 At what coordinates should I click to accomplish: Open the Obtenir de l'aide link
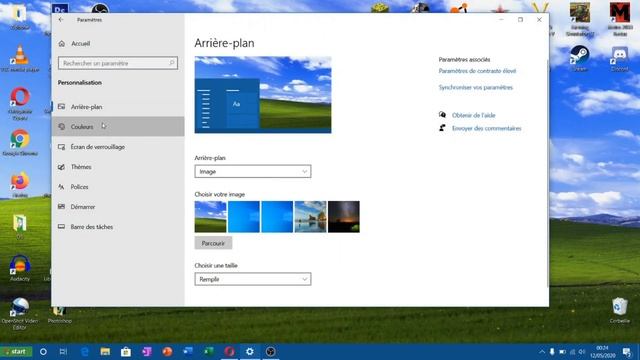click(473, 116)
